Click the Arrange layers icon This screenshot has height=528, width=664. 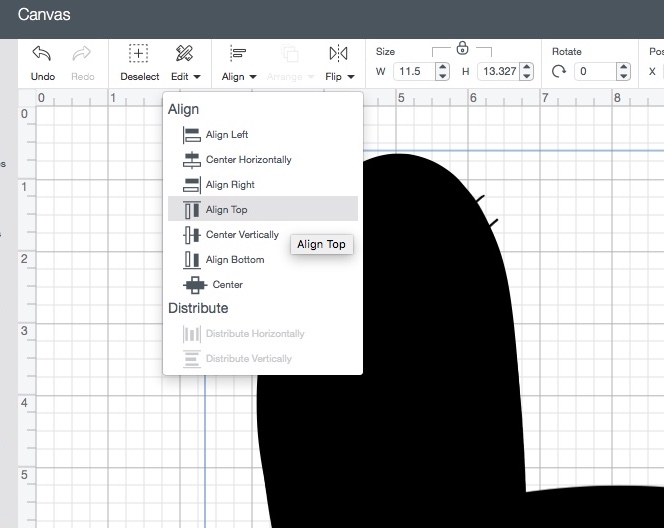tap(290, 53)
